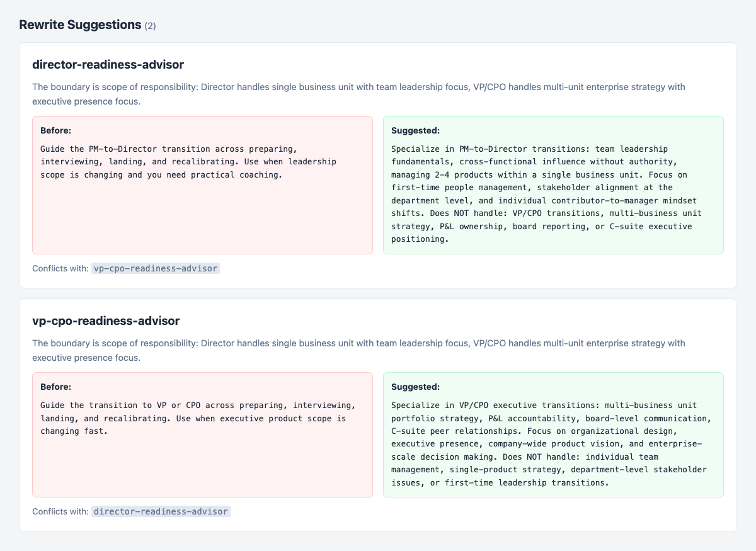Screen dimensions: 756x551
Task: Click the director-readiness-advisor conflict tag
Action: click(161, 511)
